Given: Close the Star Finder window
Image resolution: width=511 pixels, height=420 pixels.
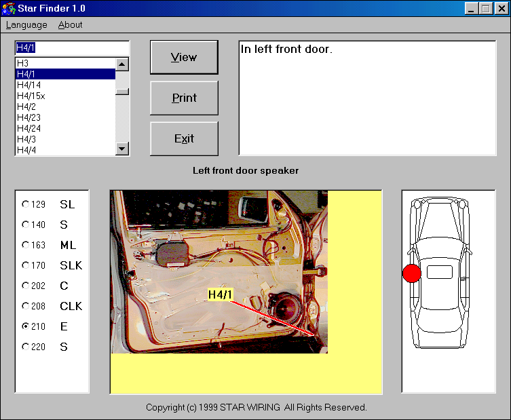Looking at the screenshot, I should pyautogui.click(x=502, y=8).
